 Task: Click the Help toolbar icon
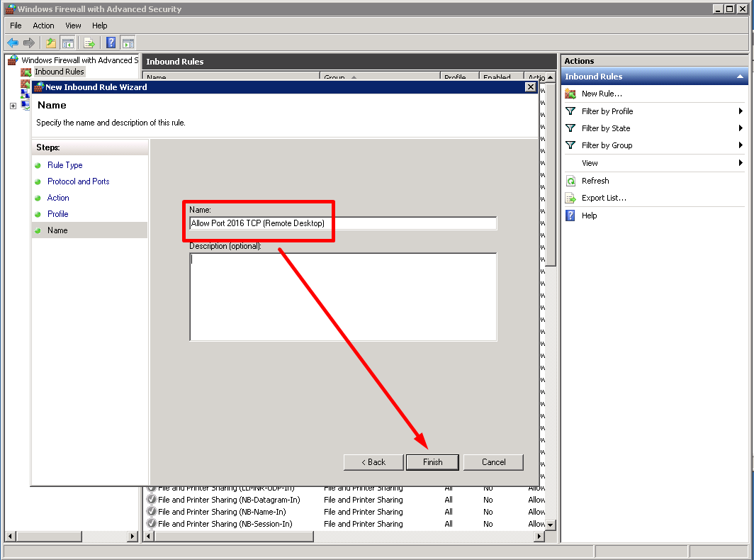(111, 43)
